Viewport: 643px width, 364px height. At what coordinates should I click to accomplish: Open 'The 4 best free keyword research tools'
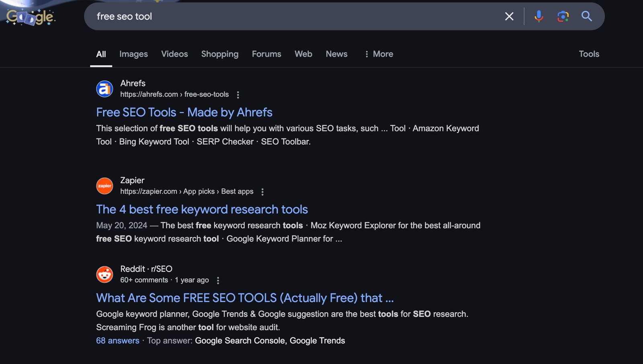(x=202, y=209)
